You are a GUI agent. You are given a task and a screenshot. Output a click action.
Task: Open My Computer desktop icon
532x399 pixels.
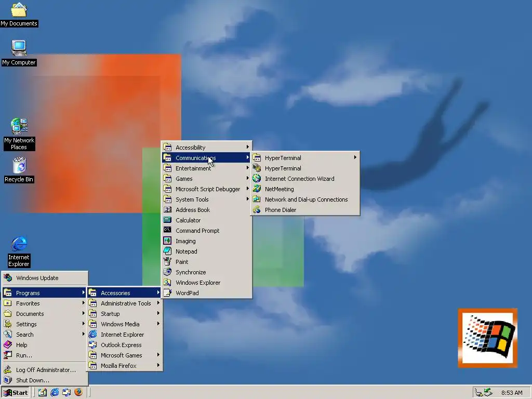point(19,52)
